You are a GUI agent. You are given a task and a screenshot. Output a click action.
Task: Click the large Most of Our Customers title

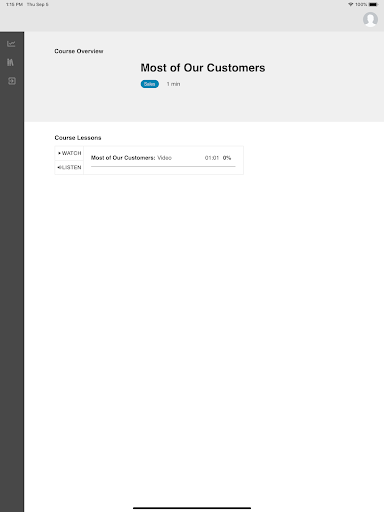click(x=203, y=68)
